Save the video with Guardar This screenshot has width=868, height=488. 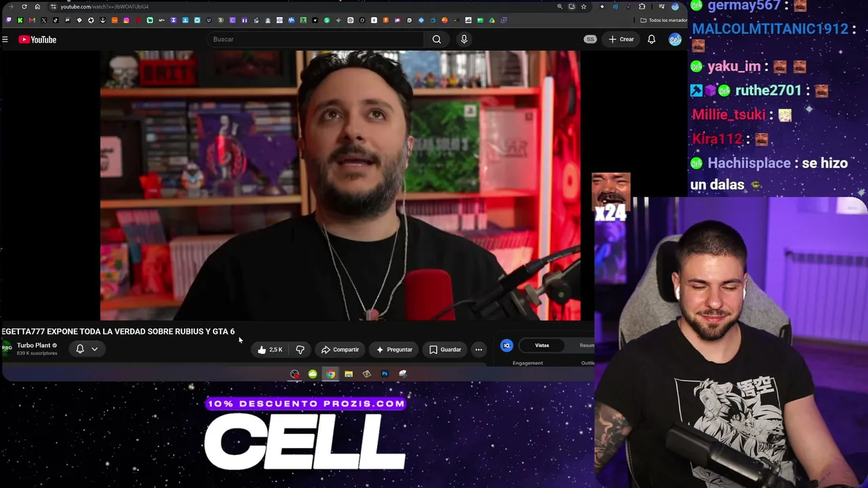[445, 350]
